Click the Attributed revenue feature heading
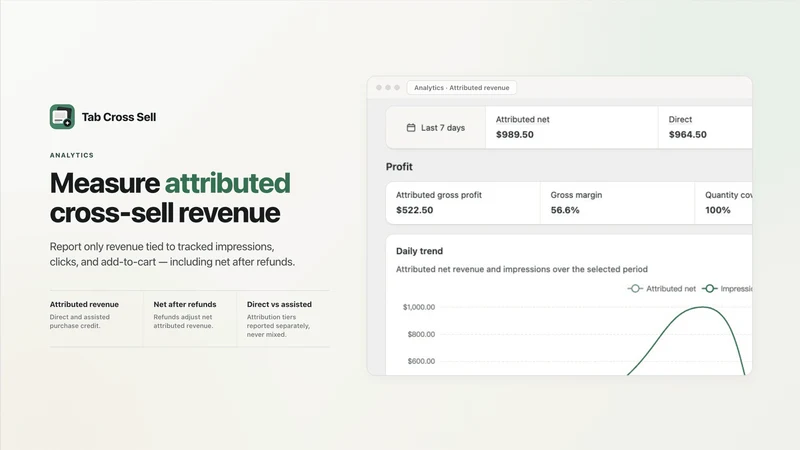Screen dimensions: 800x450 tap(84, 304)
